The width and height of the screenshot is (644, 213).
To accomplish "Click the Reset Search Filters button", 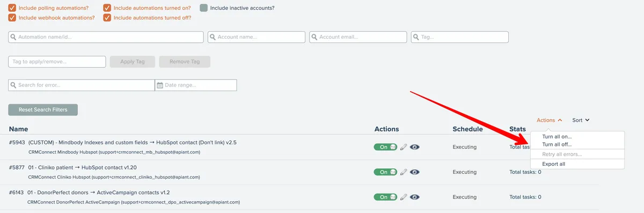I will [43, 109].
